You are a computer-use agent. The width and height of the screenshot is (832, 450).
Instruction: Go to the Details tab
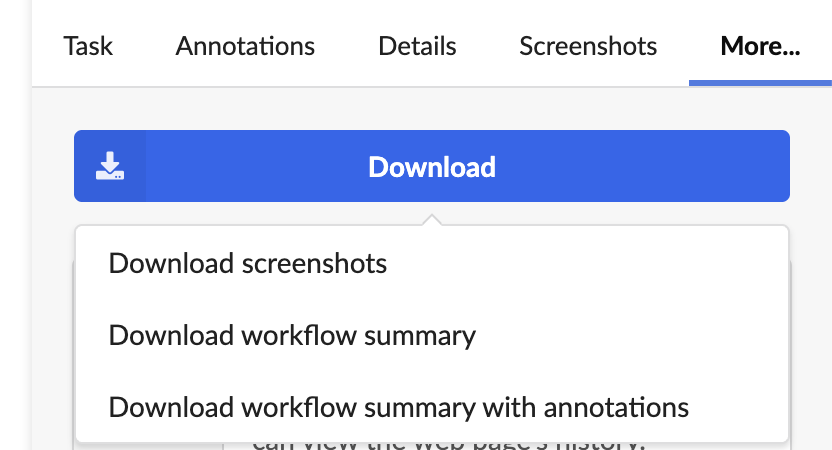(x=417, y=46)
